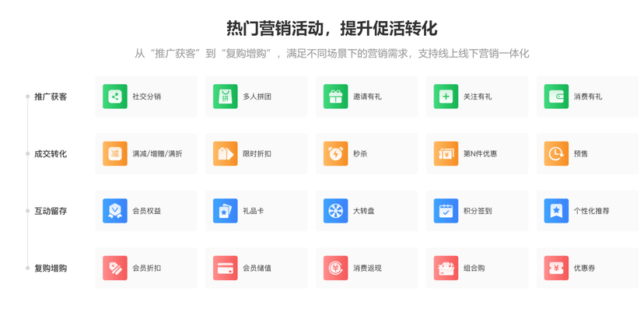This screenshot has height=309, width=644.
Task: Open the 满减/增赠/满折 label
Action: click(x=157, y=154)
